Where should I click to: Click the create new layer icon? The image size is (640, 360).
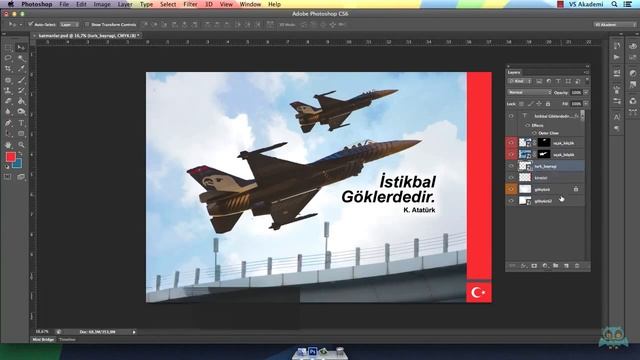[x=566, y=266]
